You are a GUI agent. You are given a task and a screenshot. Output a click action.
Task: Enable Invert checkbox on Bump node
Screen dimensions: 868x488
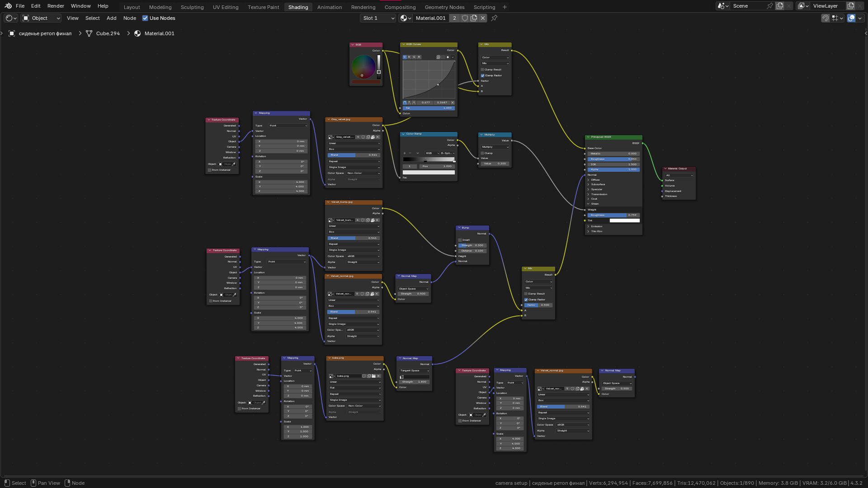[x=460, y=240]
